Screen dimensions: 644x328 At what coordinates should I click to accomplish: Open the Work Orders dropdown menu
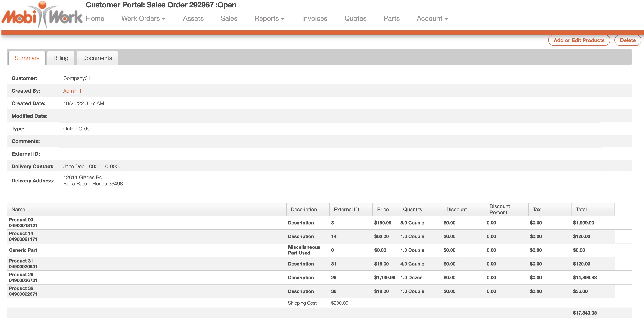pyautogui.click(x=143, y=19)
